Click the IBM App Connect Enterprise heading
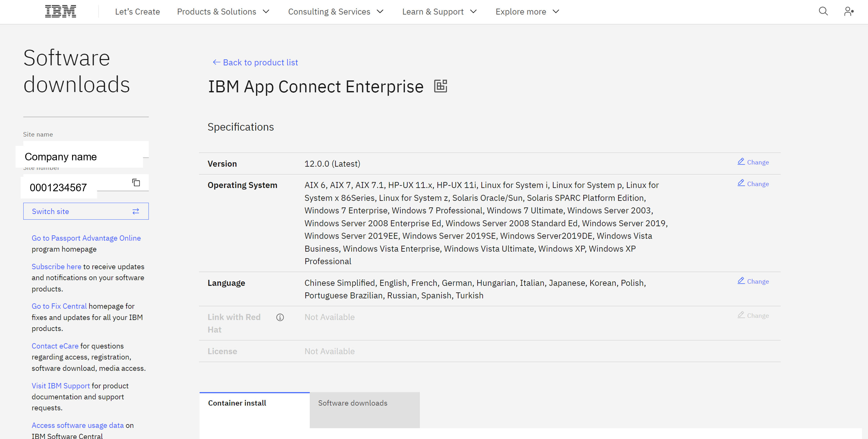The width and height of the screenshot is (868, 439). tap(316, 86)
